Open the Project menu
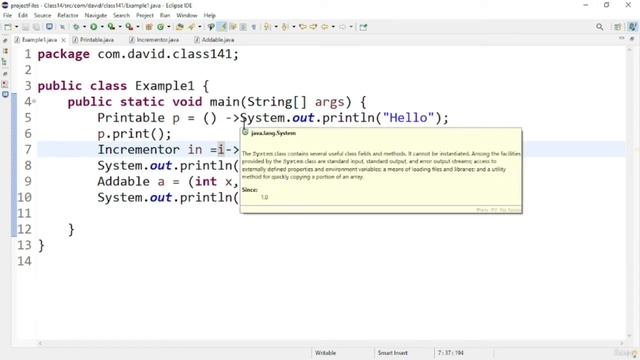Screen dimensions: 640x360 [x=145, y=15]
